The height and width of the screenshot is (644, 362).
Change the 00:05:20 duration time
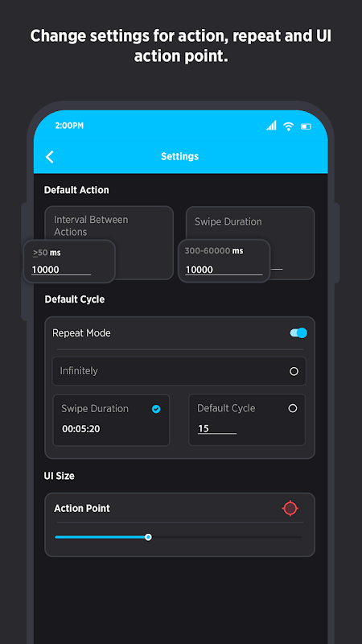tap(81, 429)
